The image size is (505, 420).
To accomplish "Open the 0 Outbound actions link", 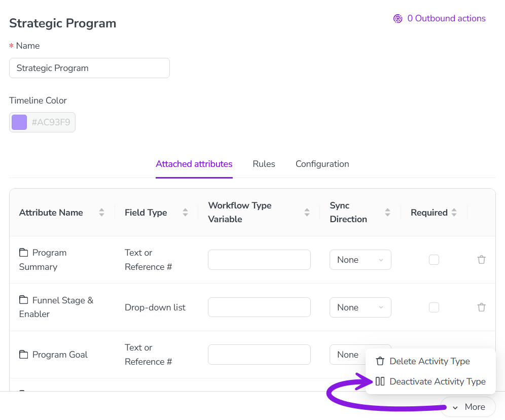I will [440, 18].
